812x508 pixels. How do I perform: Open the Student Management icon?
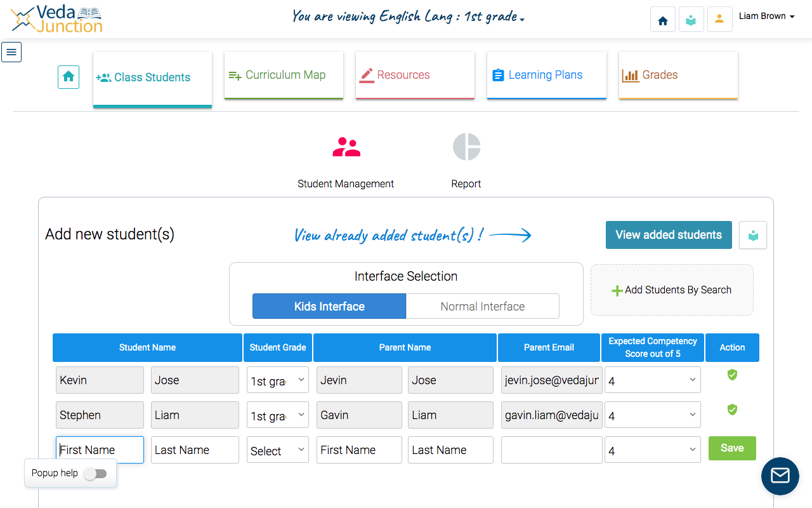tap(346, 148)
